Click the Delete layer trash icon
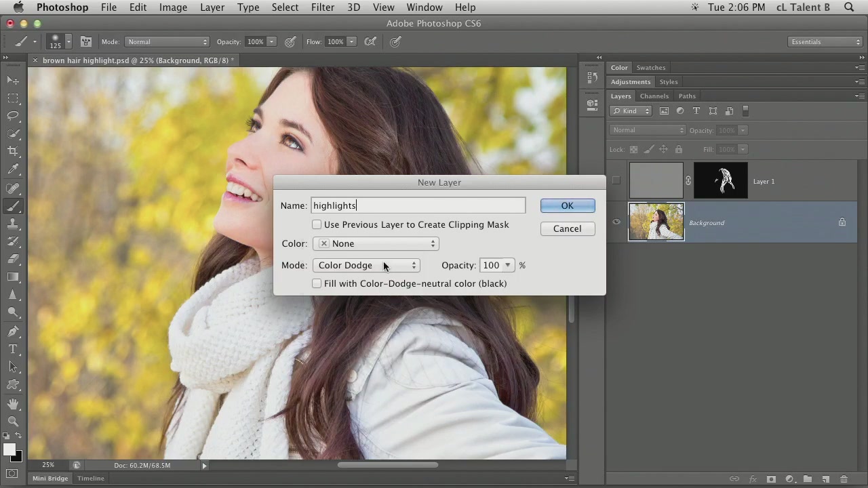The width and height of the screenshot is (868, 488). click(x=844, y=479)
